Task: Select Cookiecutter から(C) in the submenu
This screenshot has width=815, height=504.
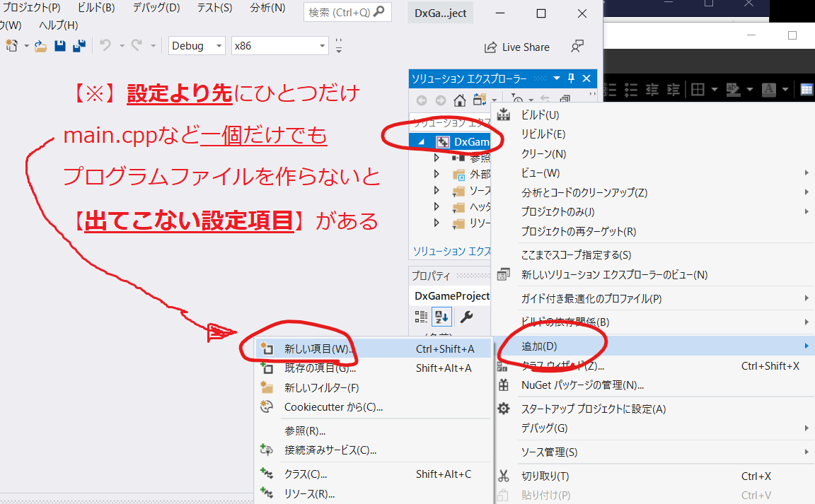Action: click(374, 407)
